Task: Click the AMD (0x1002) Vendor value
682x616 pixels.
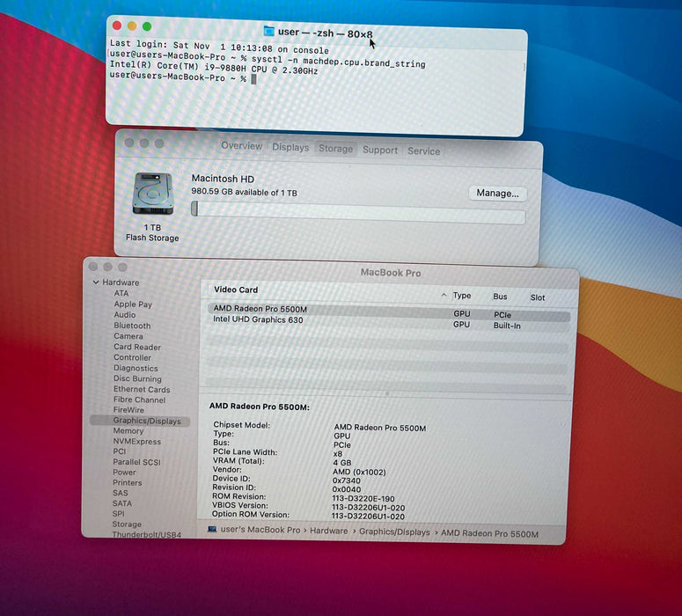Action: tap(359, 472)
